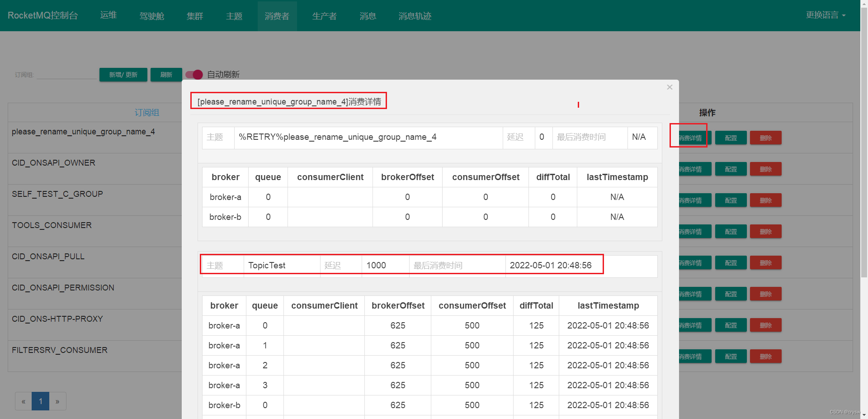The height and width of the screenshot is (419, 868).
Task: Delete the SELF_TEST_C_GROUP group
Action: click(766, 200)
